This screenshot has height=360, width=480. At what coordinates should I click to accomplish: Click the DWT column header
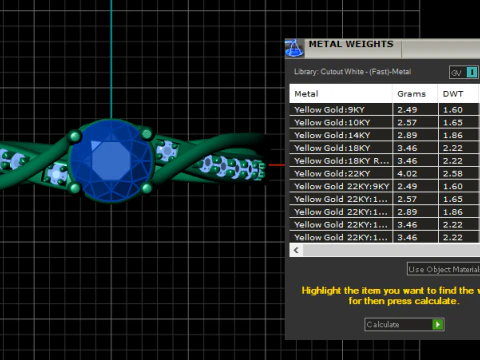click(x=459, y=94)
